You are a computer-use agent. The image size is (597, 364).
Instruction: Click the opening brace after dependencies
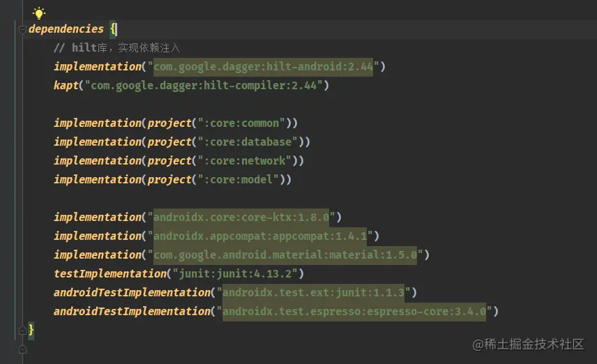coord(113,29)
